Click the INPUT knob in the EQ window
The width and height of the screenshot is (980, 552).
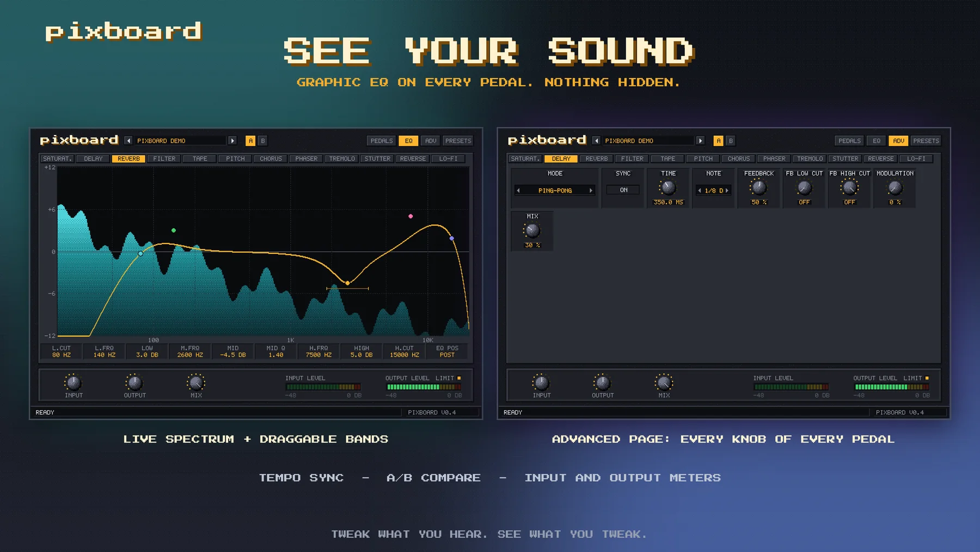[73, 383]
